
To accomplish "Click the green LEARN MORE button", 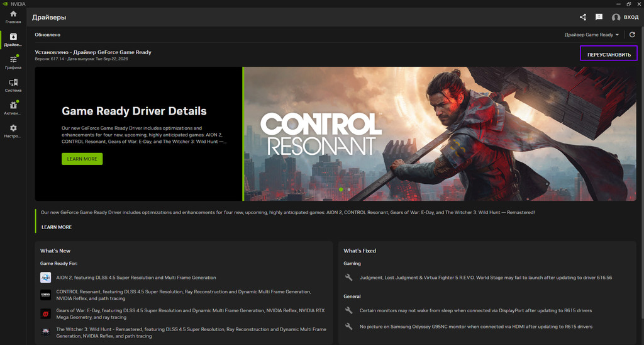I will tap(82, 159).
